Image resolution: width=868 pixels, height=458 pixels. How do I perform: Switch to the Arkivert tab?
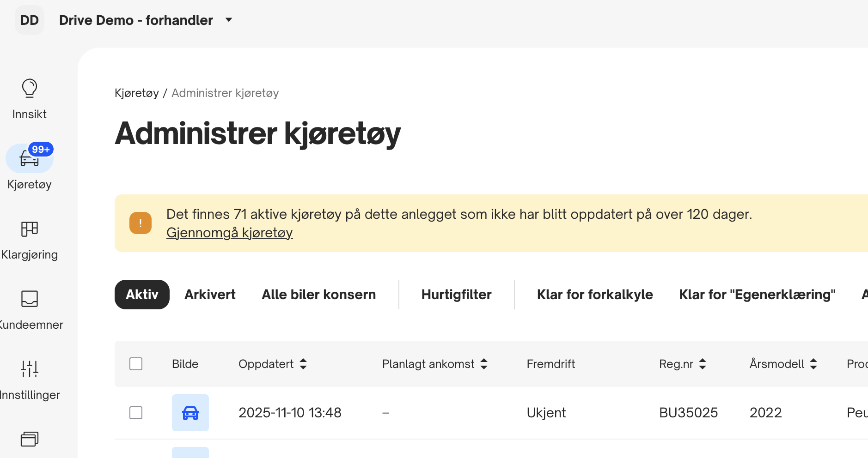tap(210, 295)
